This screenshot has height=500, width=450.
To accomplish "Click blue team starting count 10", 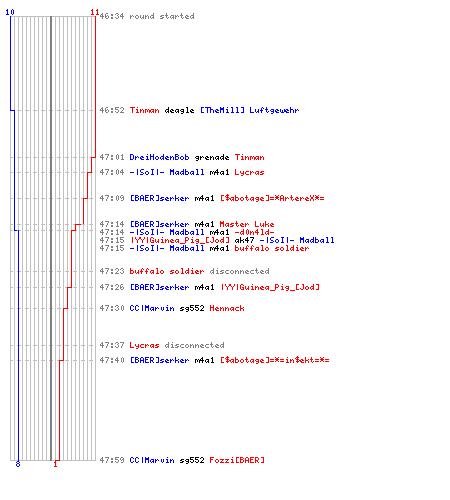I will tap(10, 12).
